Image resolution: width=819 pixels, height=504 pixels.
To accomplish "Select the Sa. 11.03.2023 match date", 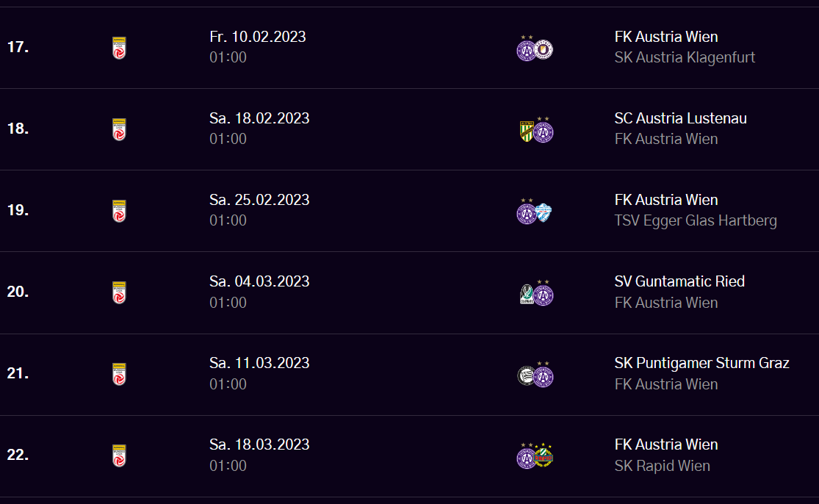I will click(259, 362).
